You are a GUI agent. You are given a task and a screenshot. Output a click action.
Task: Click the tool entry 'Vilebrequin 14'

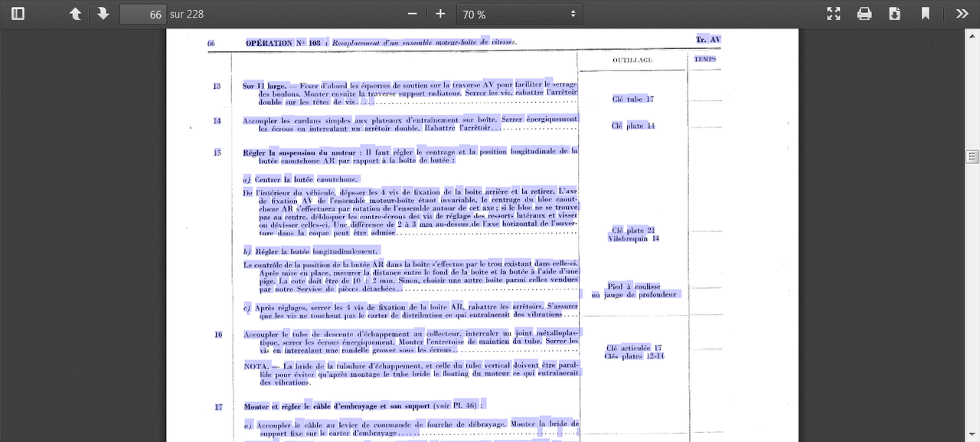coord(633,238)
